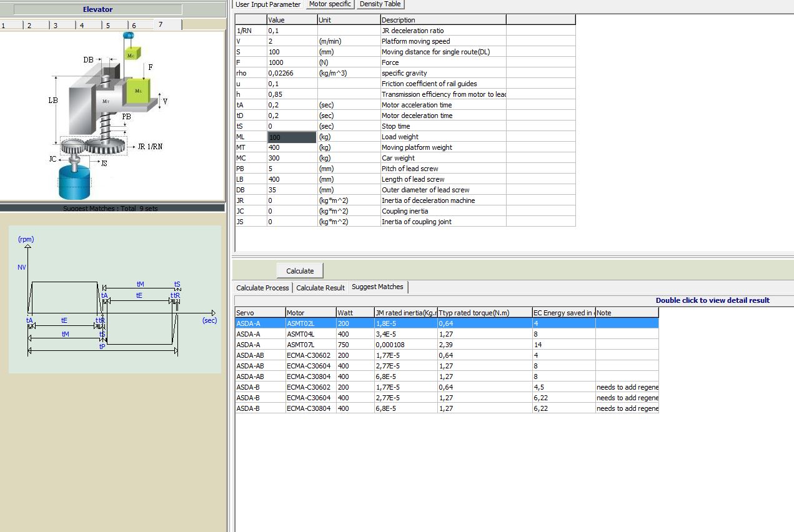The image size is (794, 532).
Task: Select mechanism tab 1
Action: (12, 26)
